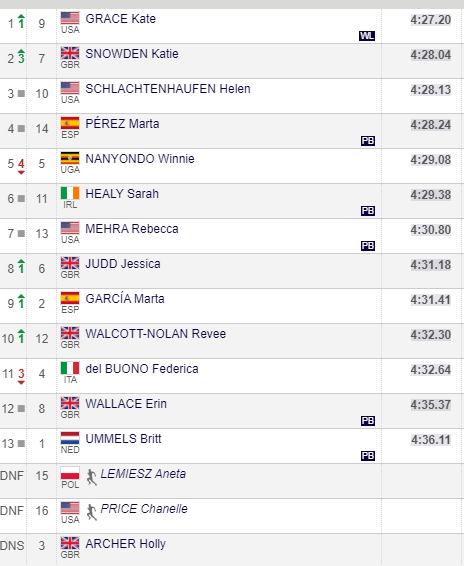464x566 pixels.
Task: Open ARCHER Holly's athlete profile
Action: pyautogui.click(x=126, y=544)
